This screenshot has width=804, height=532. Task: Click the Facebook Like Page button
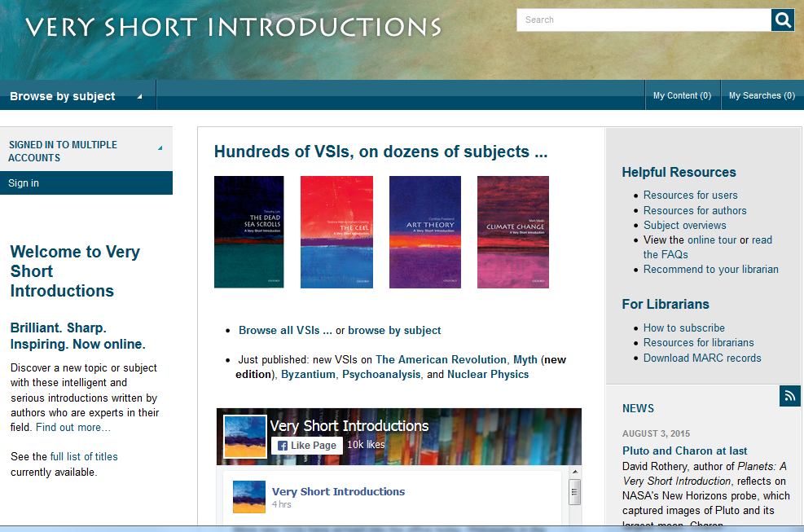(x=306, y=446)
